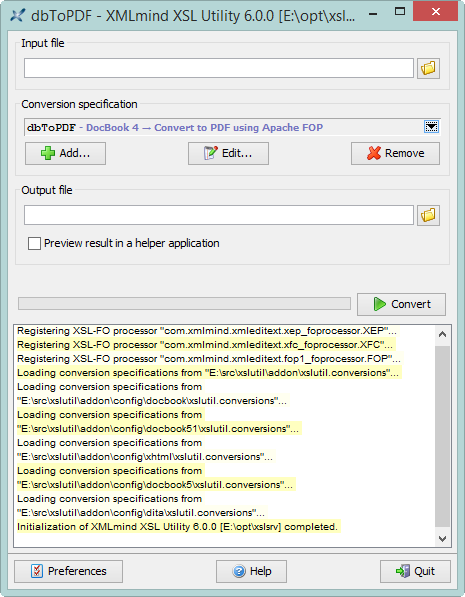Viewport: 465px width, 597px height.
Task: Click the log vertical scrollbar thumb
Action: point(442,436)
